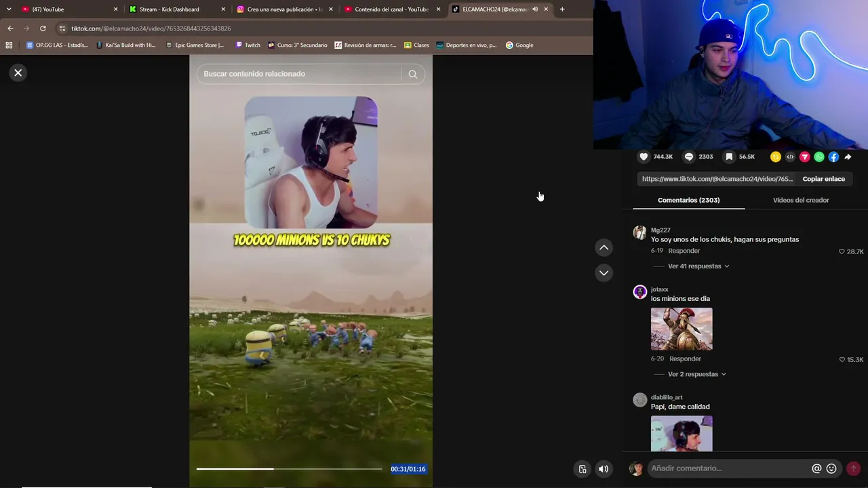This screenshot has height=488, width=868.
Task: Save the video with the bookmark icon
Action: pyautogui.click(x=729, y=157)
